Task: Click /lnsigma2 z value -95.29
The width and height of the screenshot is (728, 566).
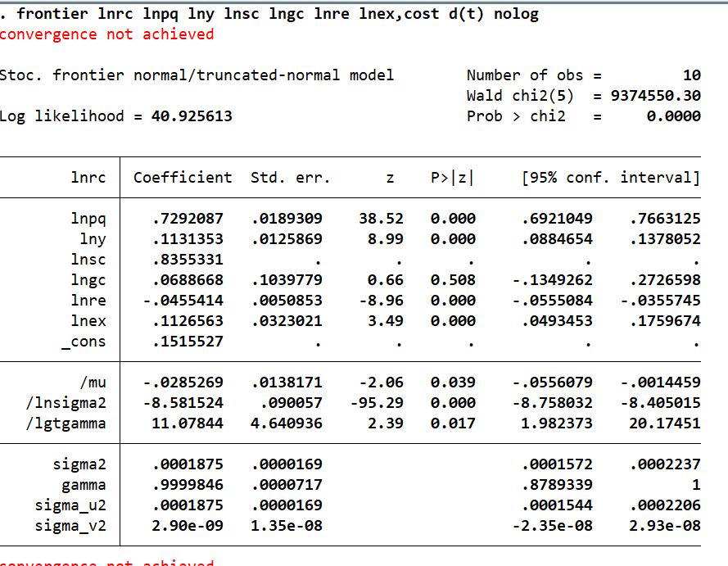Action: tap(377, 403)
